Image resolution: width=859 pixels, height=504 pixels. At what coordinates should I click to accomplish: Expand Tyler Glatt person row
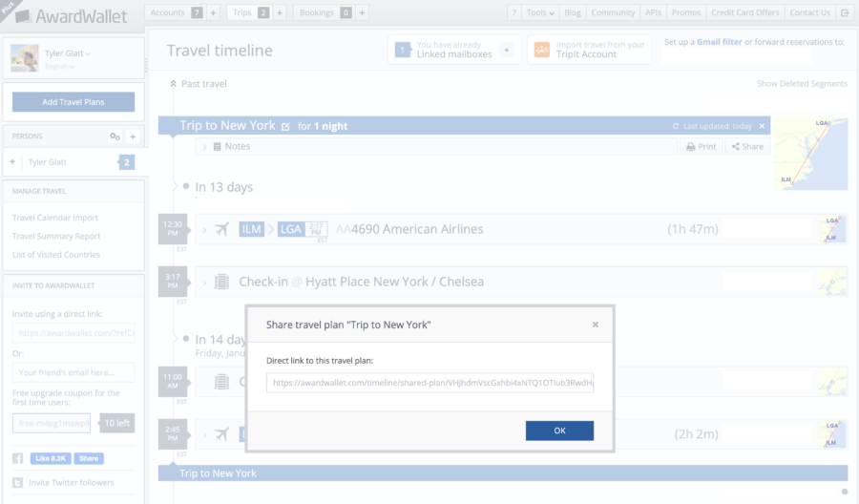click(12, 161)
